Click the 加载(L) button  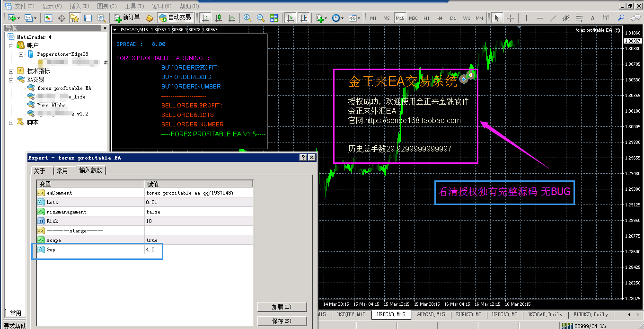282,307
